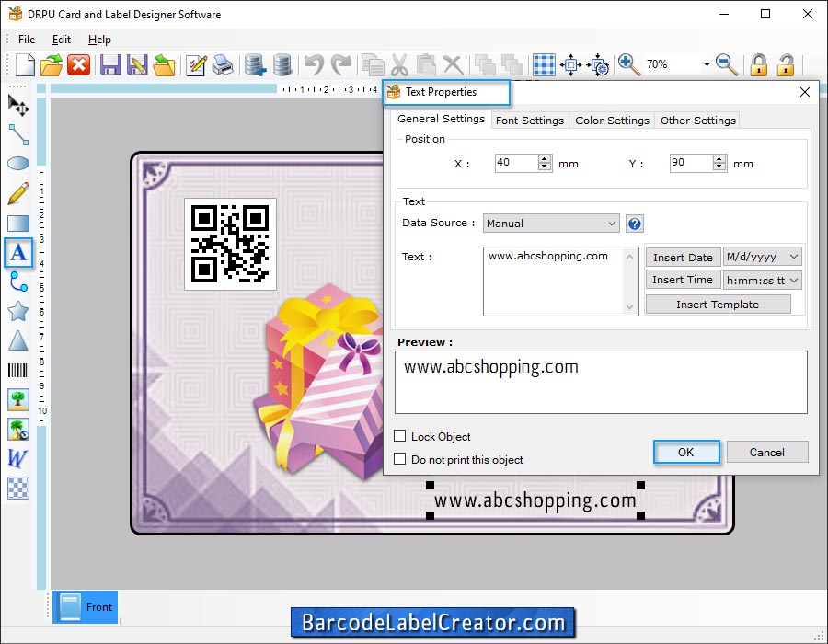Save the label with floppy icon
This screenshot has width=828, height=644.
(110, 65)
